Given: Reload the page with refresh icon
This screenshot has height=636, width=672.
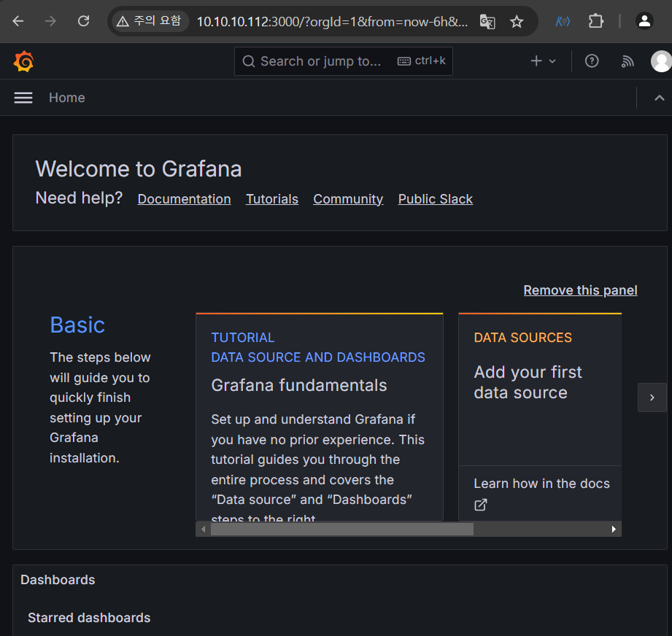Looking at the screenshot, I should click(x=84, y=21).
